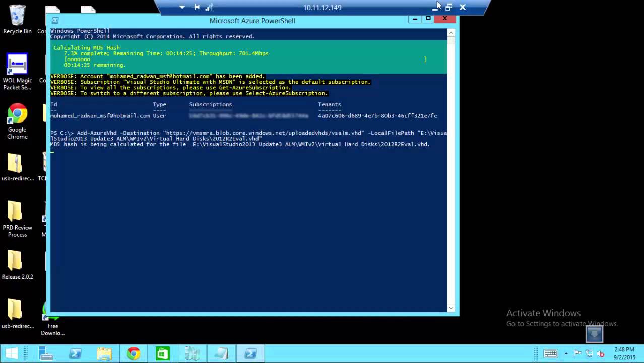Click the Microsoft Azure PowerShell title bar
The width and height of the screenshot is (644, 363).
click(252, 21)
